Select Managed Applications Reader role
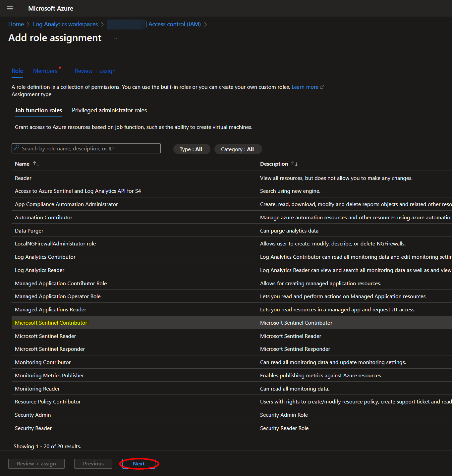 (232, 309)
